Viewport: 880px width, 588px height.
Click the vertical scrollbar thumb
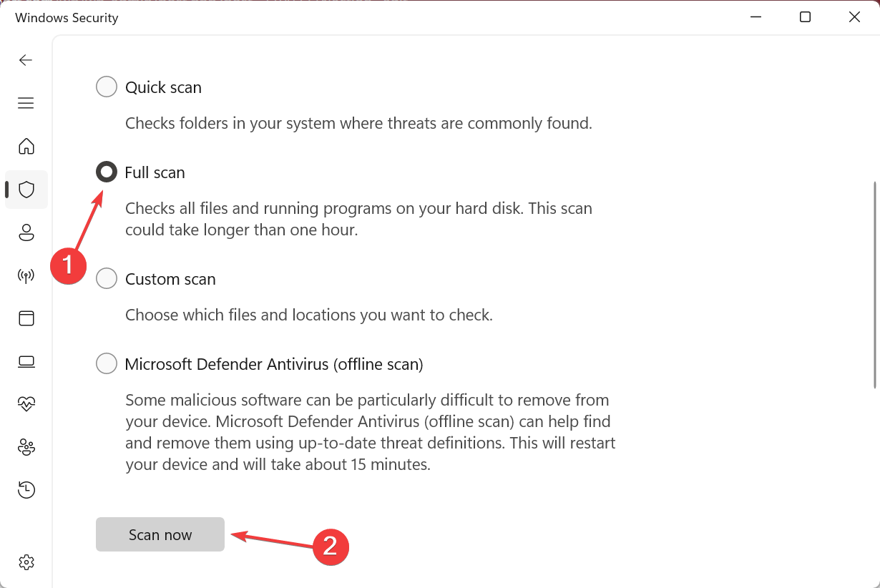coord(874,284)
